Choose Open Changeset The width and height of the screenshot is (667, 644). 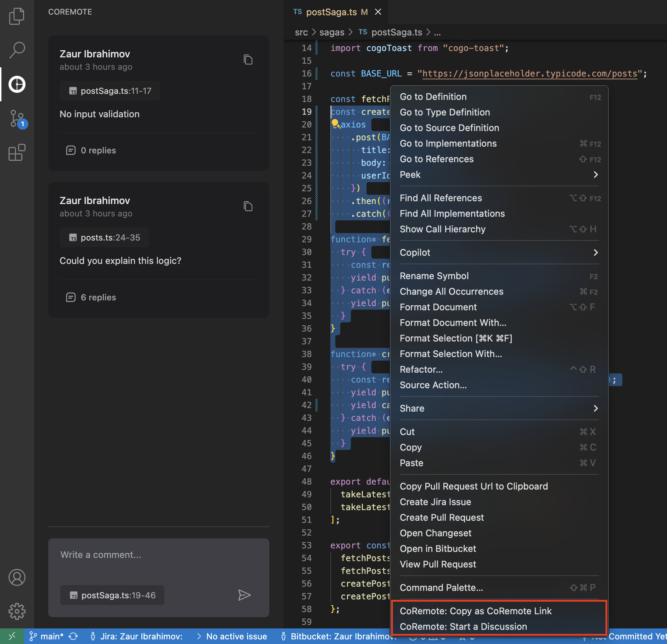click(499, 533)
